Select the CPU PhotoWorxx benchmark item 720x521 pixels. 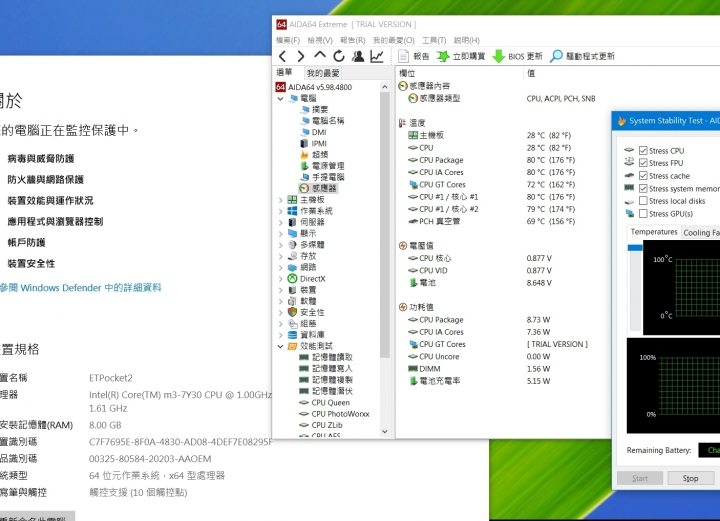point(334,414)
